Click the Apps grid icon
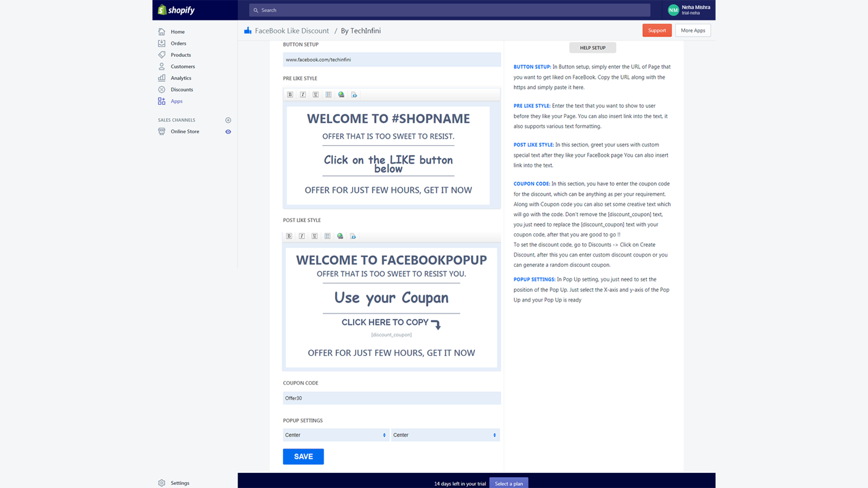The width and height of the screenshot is (868, 488). click(162, 101)
